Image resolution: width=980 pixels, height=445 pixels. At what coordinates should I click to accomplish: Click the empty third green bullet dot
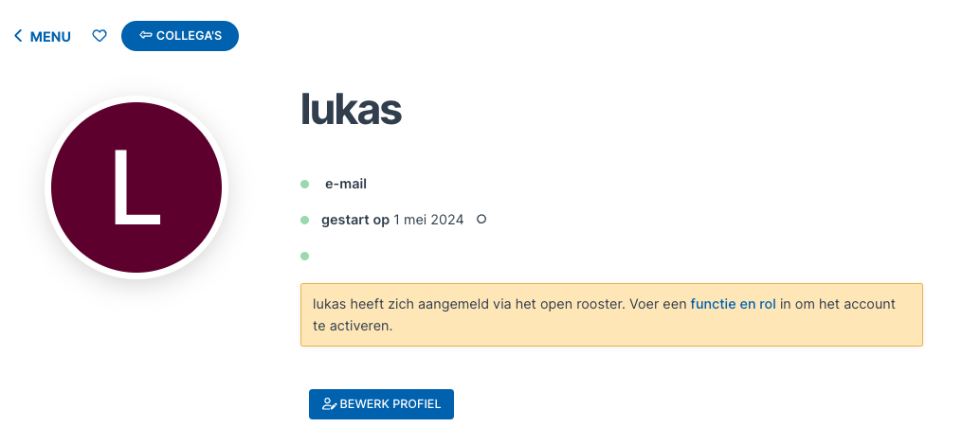(304, 256)
